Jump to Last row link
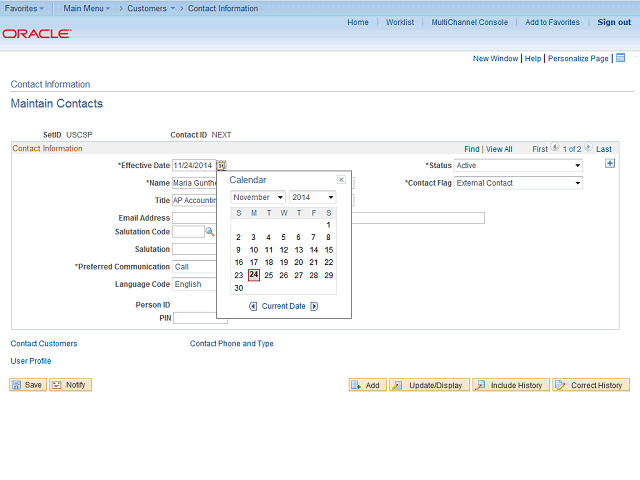Viewport: 640px width, 480px height. [603, 149]
